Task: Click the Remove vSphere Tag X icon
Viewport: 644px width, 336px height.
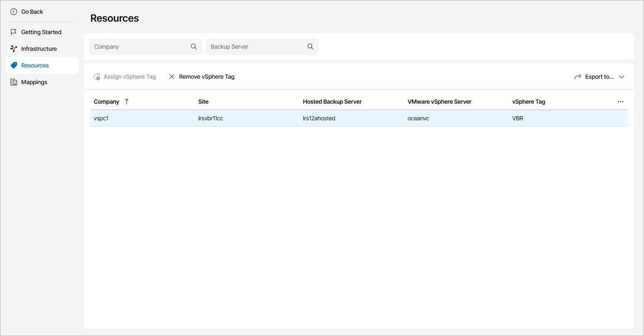Action: coord(172,77)
